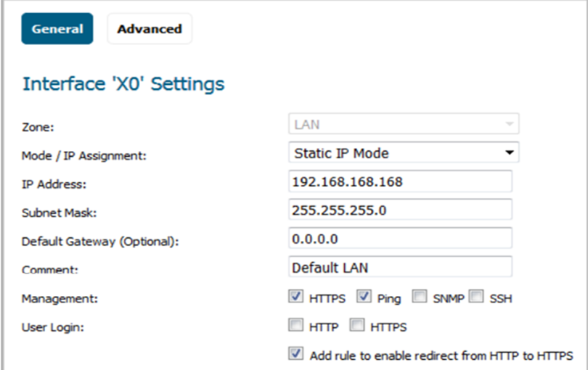
Task: Enable the SNMP management checkbox
Action: (x=420, y=296)
